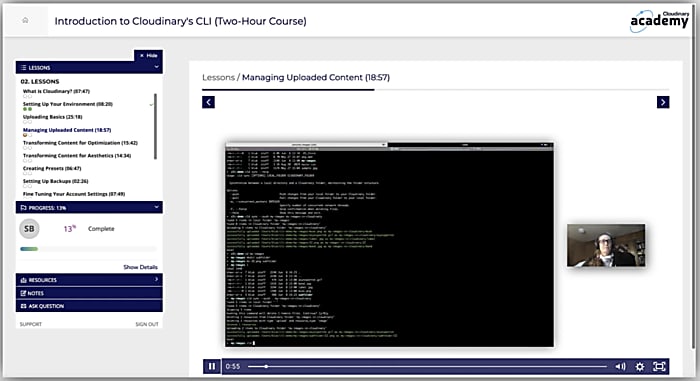Open lesson Transforming Content for Optimization
The height and width of the screenshot is (381, 700).
(80, 143)
